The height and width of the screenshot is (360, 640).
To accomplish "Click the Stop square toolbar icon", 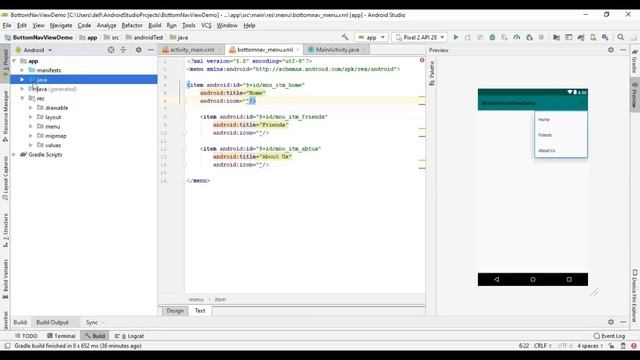I will coord(541,37).
